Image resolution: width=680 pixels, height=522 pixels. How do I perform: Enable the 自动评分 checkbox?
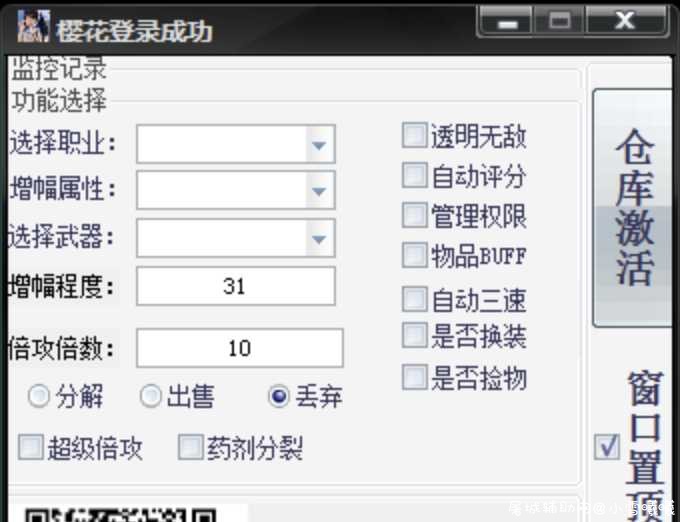pos(415,175)
